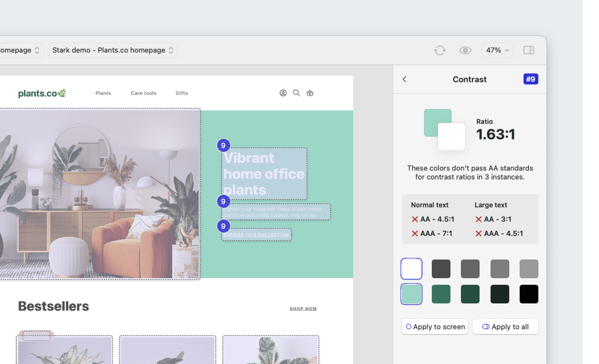The height and width of the screenshot is (364, 599).
Task: Click the 1.63:1 ratio value
Action: [x=495, y=134]
